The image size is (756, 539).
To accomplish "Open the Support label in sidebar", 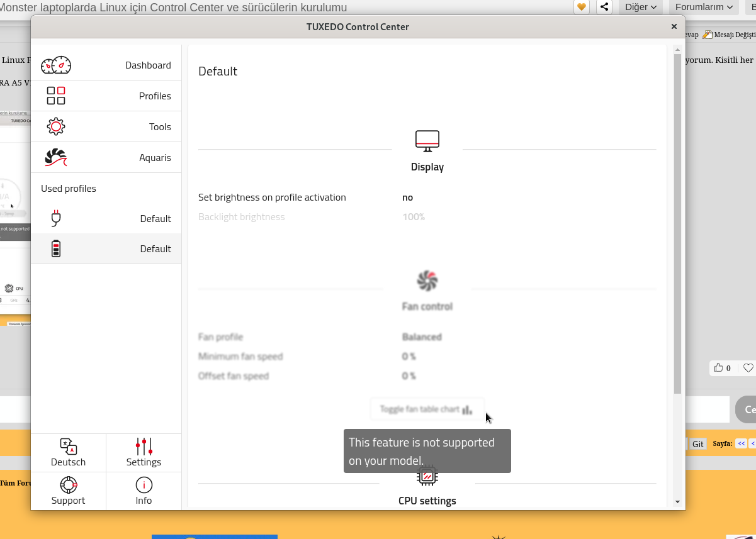I will click(x=68, y=500).
